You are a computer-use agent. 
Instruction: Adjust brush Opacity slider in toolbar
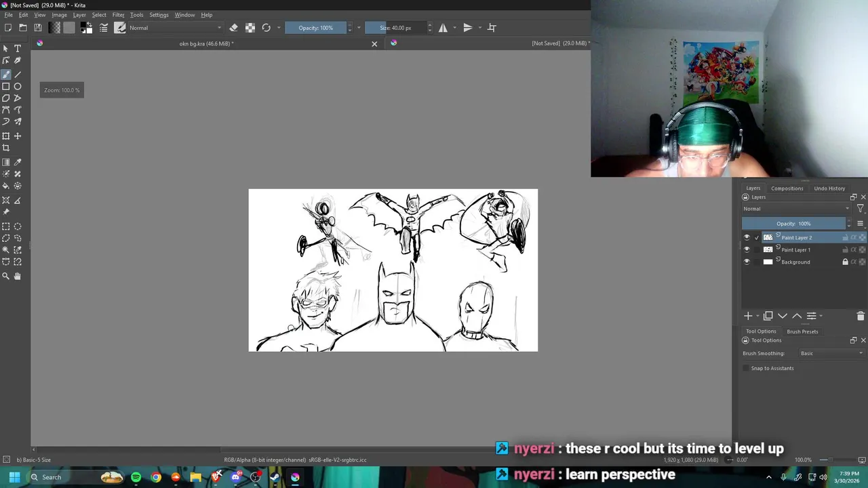point(315,28)
